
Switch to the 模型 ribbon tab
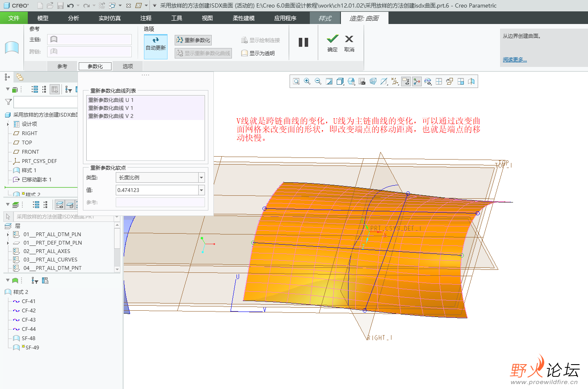[43, 18]
